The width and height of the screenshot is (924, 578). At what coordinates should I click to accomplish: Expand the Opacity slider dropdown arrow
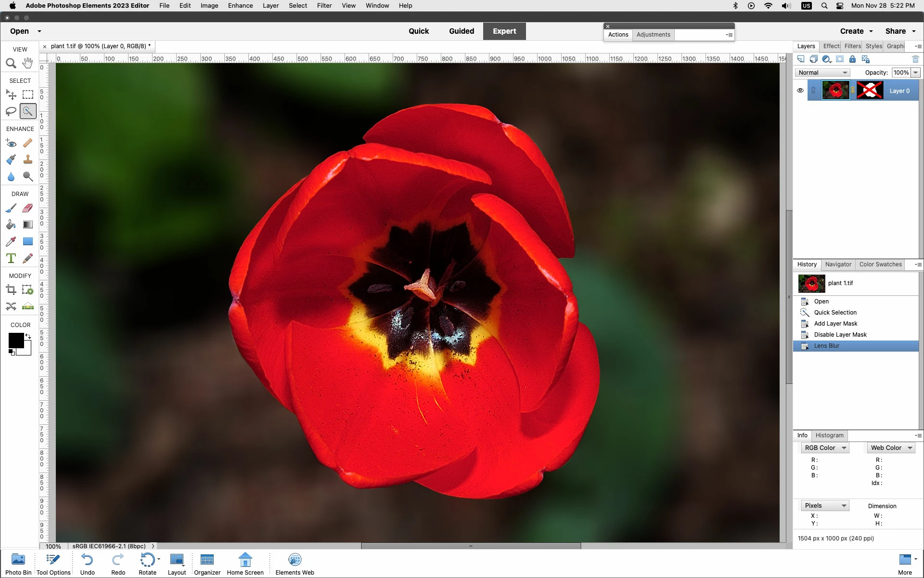click(x=915, y=73)
